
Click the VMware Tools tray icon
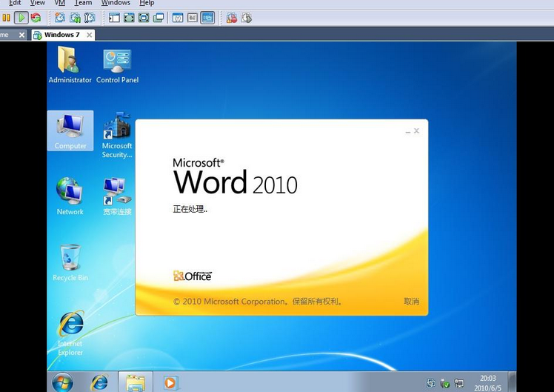[430, 383]
